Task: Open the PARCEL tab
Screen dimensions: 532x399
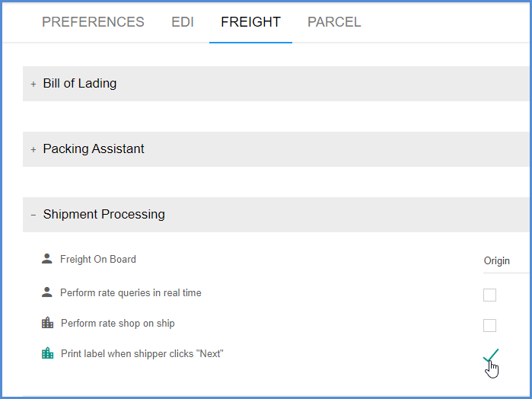Action: [x=334, y=22]
